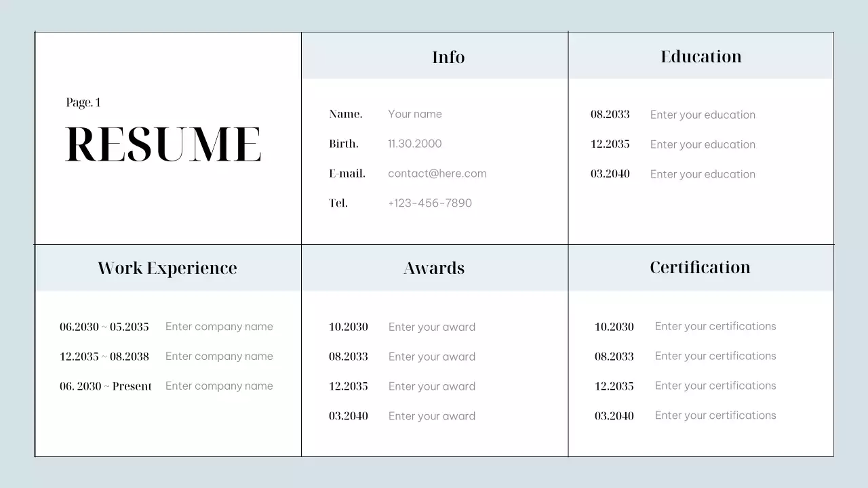
Task: Click company name beside 06.2030 ~ 05.2035
Action: 219,327
